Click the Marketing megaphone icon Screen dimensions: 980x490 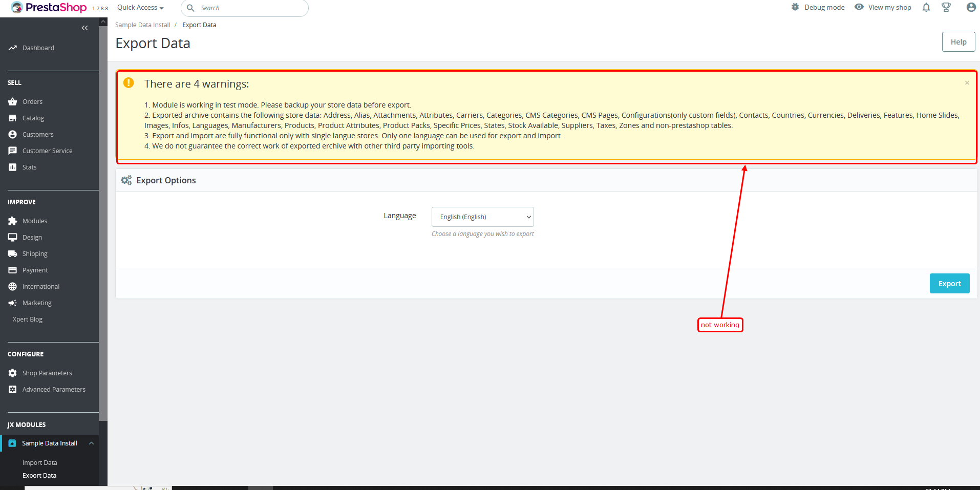click(x=13, y=303)
